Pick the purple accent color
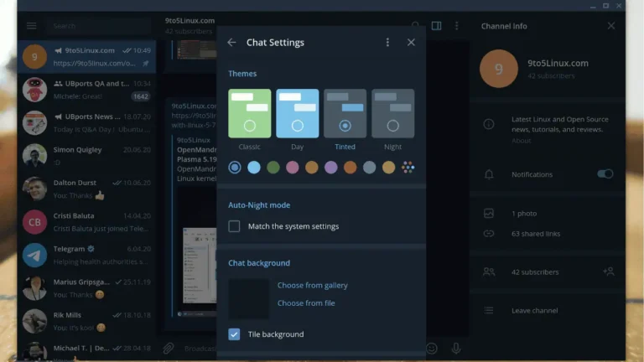Viewport: 644px width, 362px height. tap(331, 168)
